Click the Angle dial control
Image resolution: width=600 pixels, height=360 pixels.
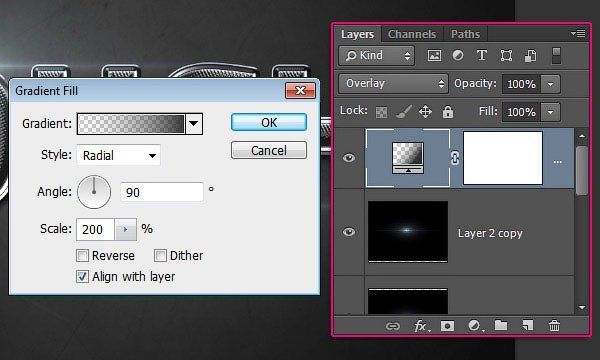(x=94, y=192)
